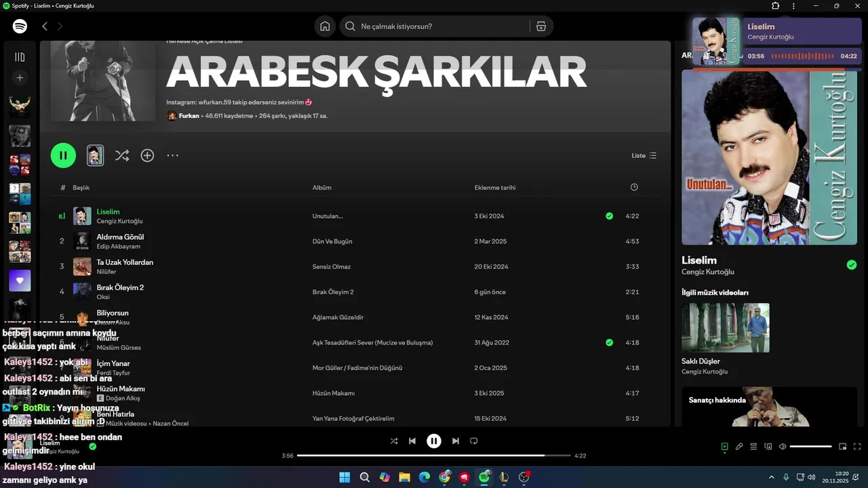This screenshot has width=868, height=488.
Task: Toggle repeat in the player bar
Action: coord(474,441)
